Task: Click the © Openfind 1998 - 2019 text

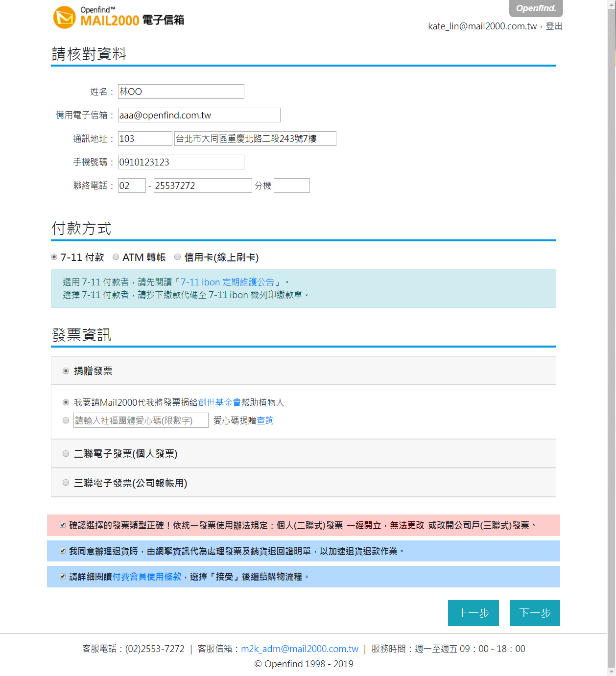Action: 304,664
